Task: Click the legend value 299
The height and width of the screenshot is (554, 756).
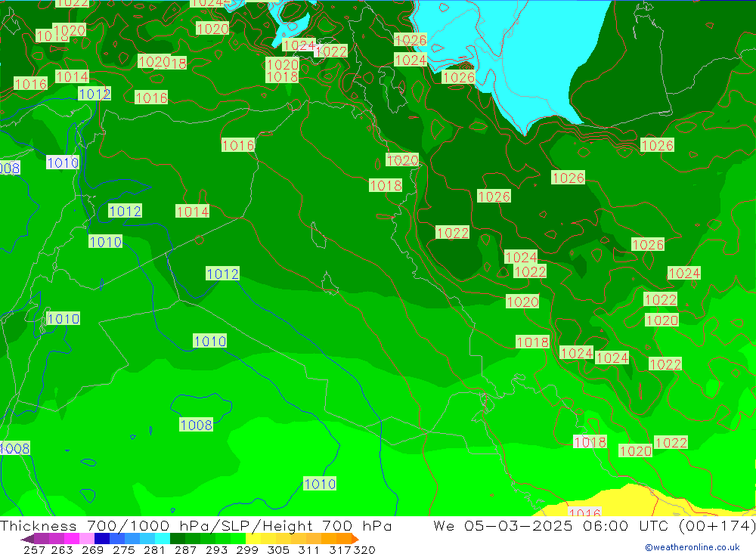Action: click(247, 549)
